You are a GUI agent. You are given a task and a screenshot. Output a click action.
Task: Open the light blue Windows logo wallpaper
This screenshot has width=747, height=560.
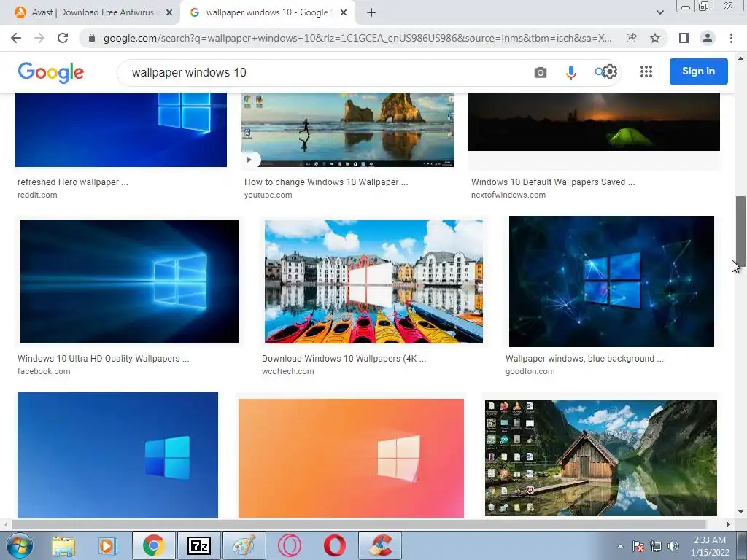(x=117, y=455)
